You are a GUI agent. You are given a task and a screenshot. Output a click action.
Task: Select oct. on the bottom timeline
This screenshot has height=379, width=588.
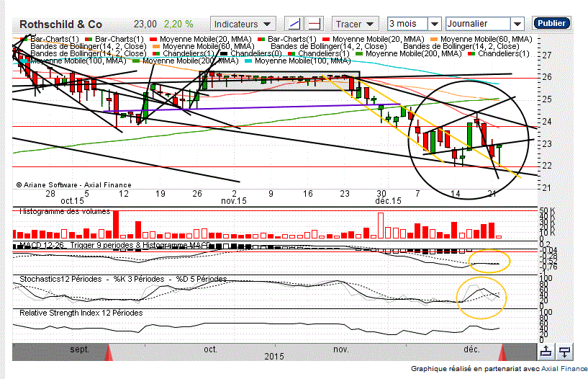(x=210, y=349)
